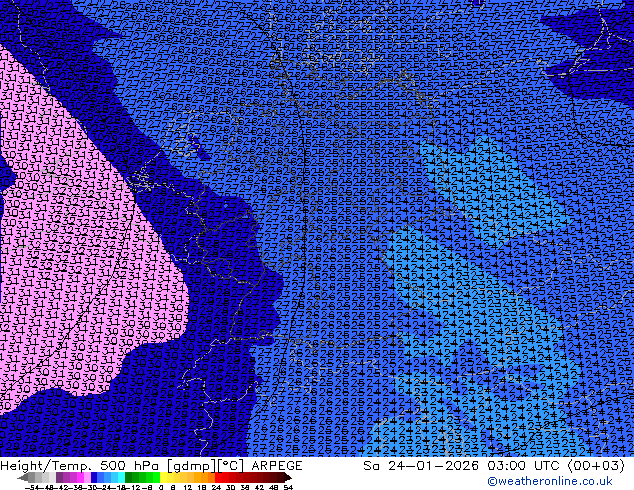Click the pink -31/-32 temperature region on map

[81, 251]
